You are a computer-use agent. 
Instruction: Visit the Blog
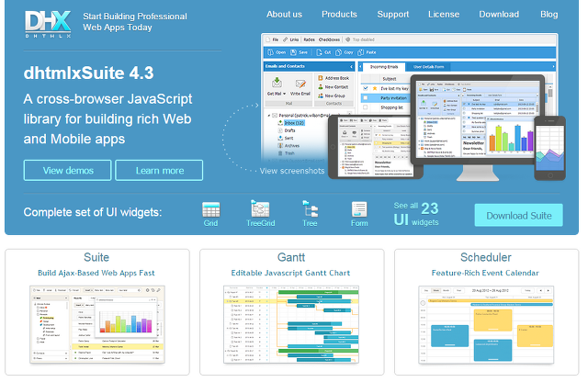click(x=548, y=15)
